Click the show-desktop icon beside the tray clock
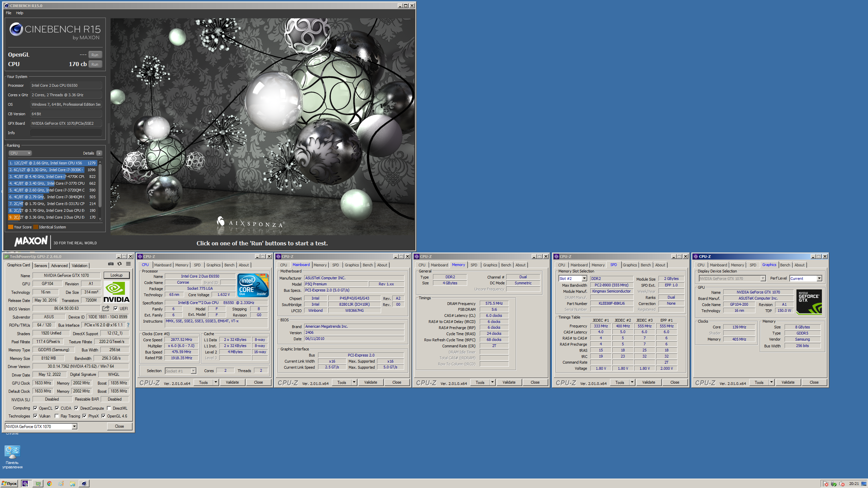The image size is (868, 488). point(864,484)
